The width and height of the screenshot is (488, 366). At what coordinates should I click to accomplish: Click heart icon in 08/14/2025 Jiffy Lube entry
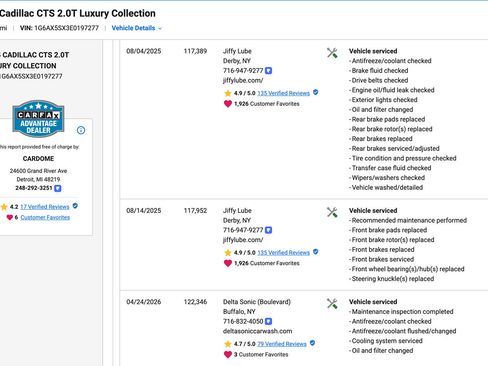(228, 263)
